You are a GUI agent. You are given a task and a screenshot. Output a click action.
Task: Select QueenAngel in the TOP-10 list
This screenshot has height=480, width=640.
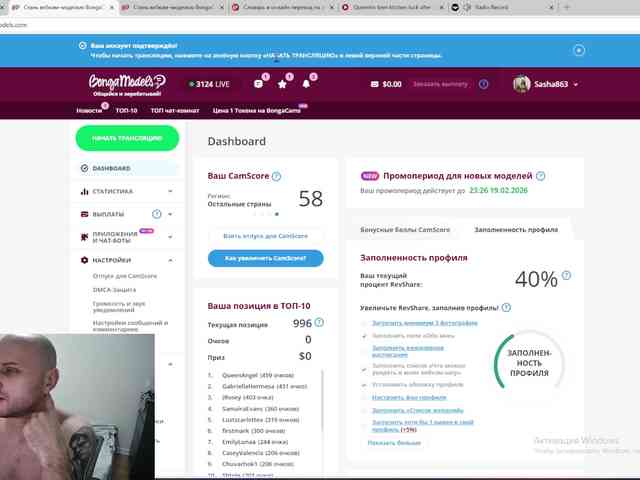click(258, 375)
